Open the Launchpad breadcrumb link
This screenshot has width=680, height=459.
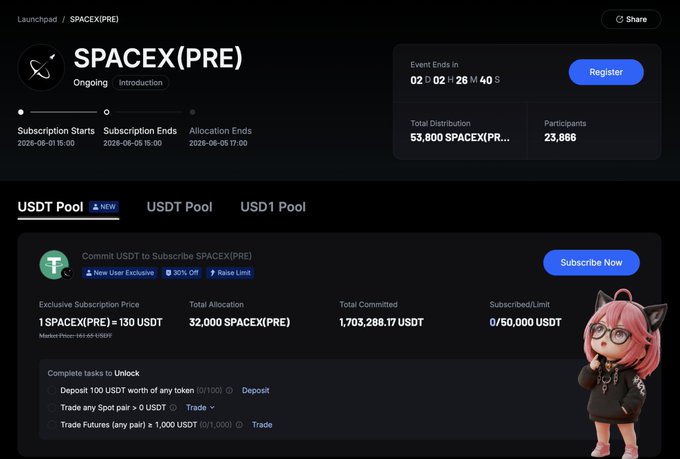37,19
